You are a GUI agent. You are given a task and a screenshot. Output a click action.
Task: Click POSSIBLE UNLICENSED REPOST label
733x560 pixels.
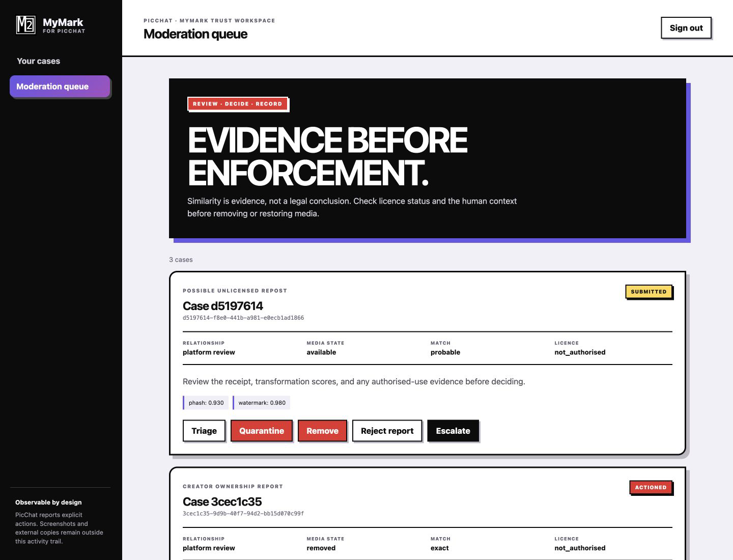click(x=235, y=291)
